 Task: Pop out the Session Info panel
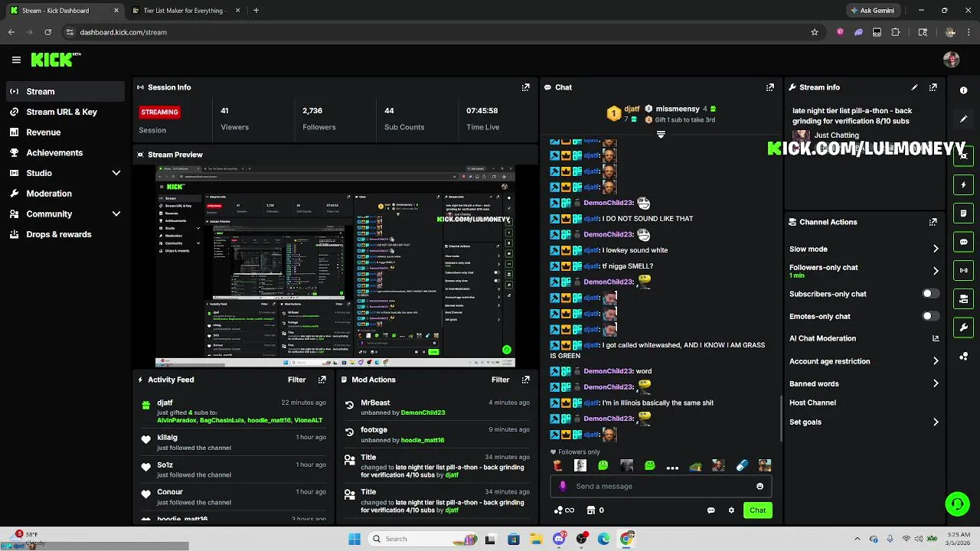525,87
